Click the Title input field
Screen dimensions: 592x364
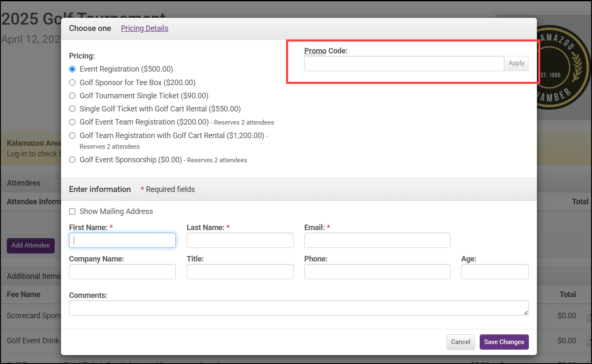(x=240, y=272)
